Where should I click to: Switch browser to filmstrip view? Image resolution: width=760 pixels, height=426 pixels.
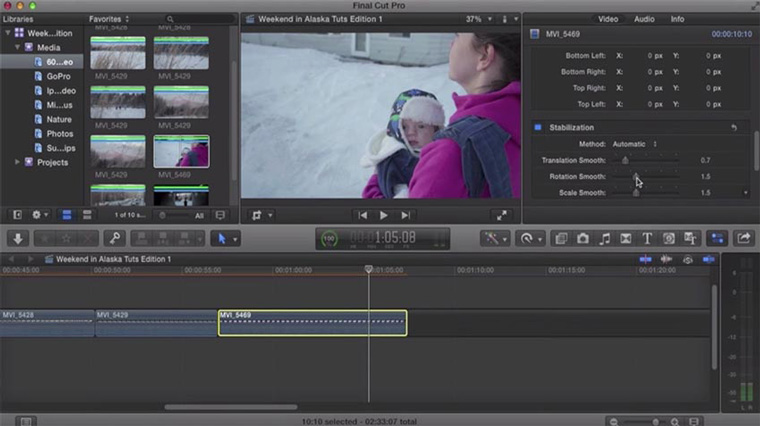[x=67, y=215]
